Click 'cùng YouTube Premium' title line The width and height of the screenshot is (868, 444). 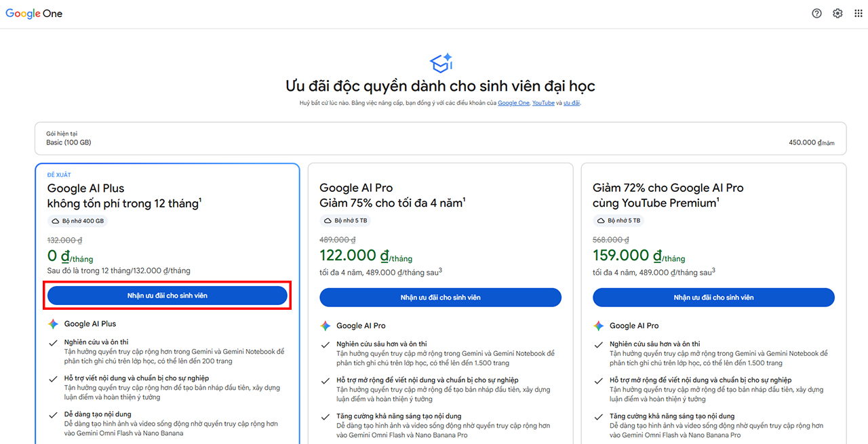(x=656, y=203)
